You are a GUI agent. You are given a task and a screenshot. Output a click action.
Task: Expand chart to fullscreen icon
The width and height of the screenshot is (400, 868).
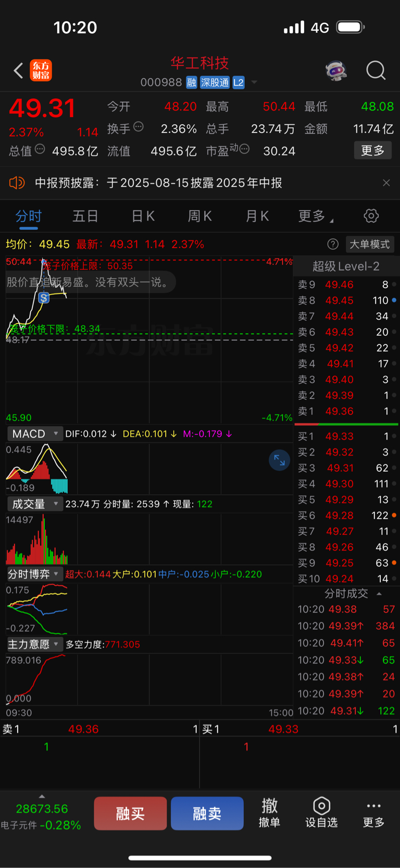coord(280,460)
